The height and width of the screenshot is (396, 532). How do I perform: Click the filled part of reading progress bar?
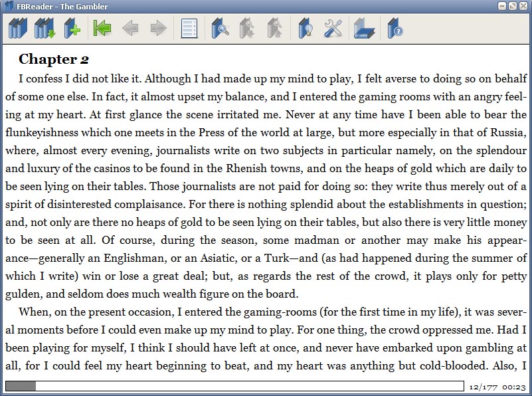(21, 386)
